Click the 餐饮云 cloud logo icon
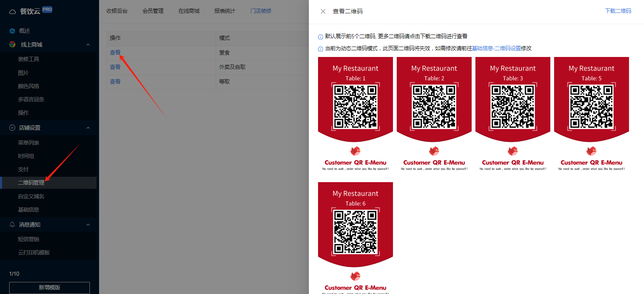644x294 pixels. tap(12, 11)
